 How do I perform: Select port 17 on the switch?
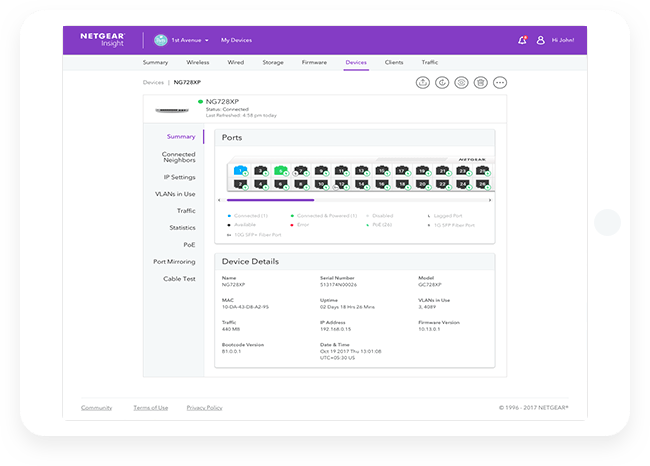pyautogui.click(x=402, y=170)
